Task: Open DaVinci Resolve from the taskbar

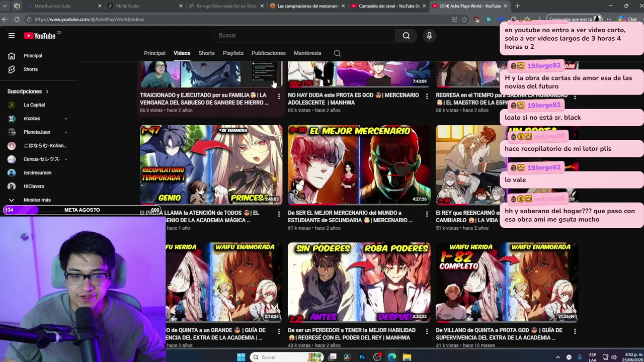Action: click(347, 357)
